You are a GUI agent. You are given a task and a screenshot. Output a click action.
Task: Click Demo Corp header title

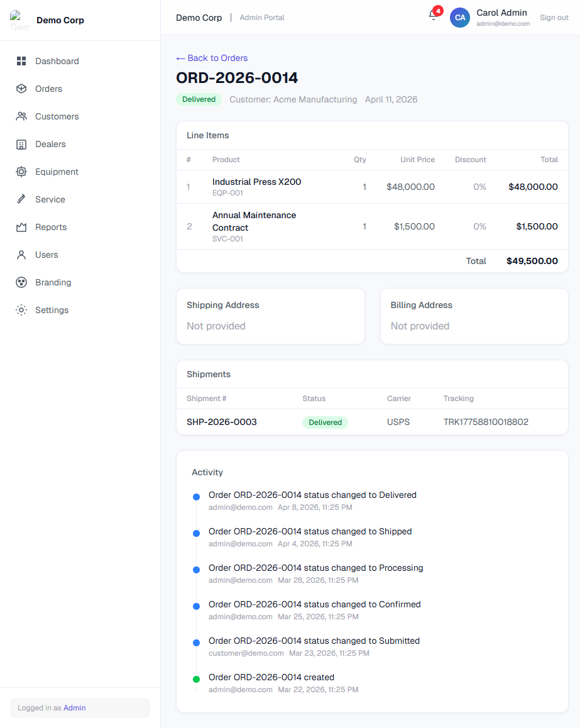coord(199,18)
